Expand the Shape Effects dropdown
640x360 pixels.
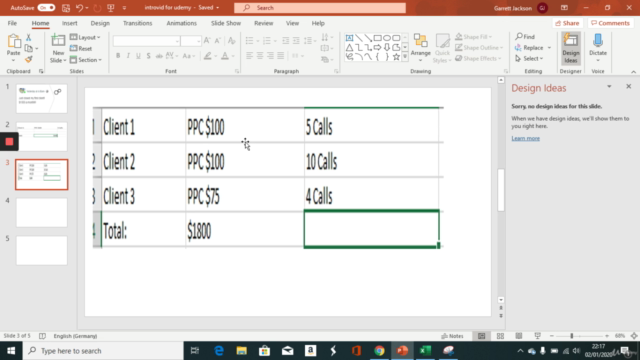(x=478, y=58)
